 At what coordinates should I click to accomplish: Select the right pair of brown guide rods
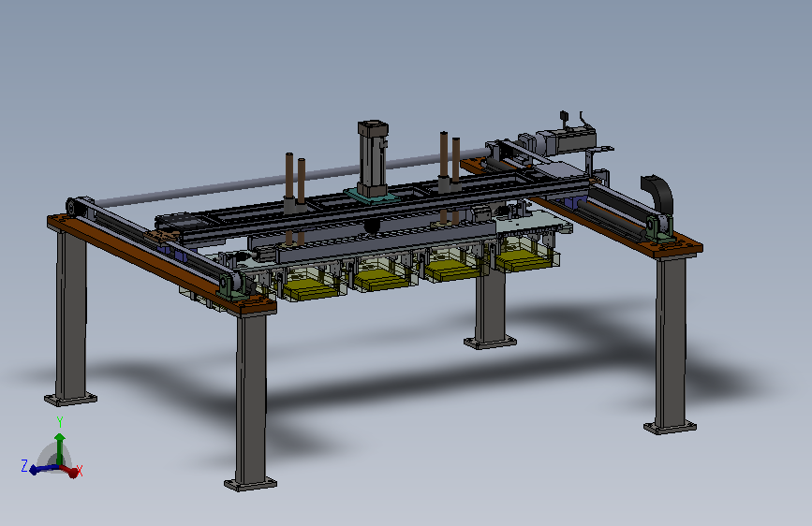450,160
